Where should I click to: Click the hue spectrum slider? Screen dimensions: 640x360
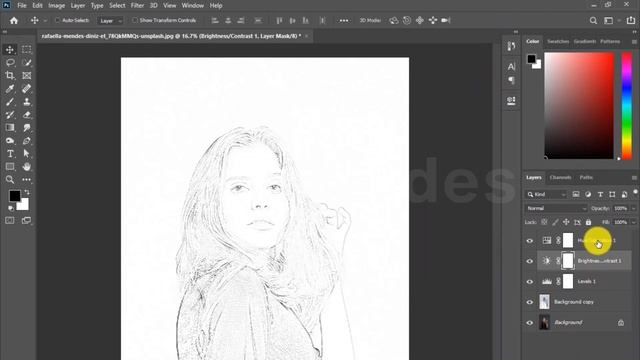(627, 106)
